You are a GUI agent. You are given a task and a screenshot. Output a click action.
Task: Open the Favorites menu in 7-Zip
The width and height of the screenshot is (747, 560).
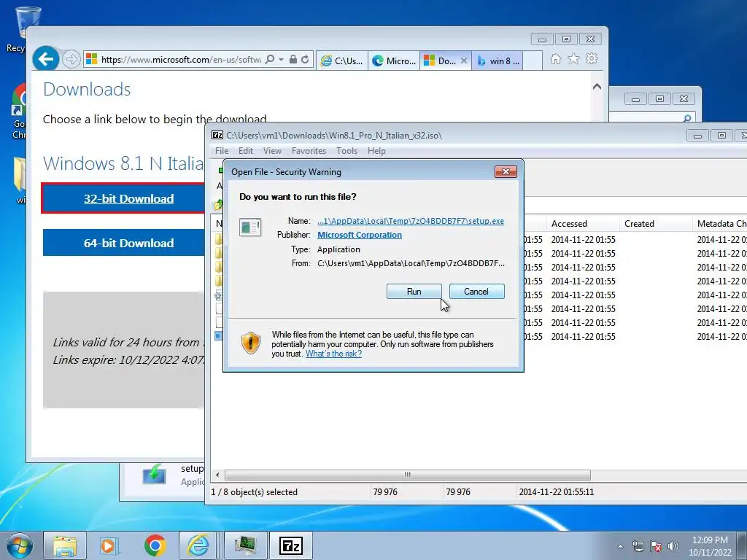tap(309, 151)
